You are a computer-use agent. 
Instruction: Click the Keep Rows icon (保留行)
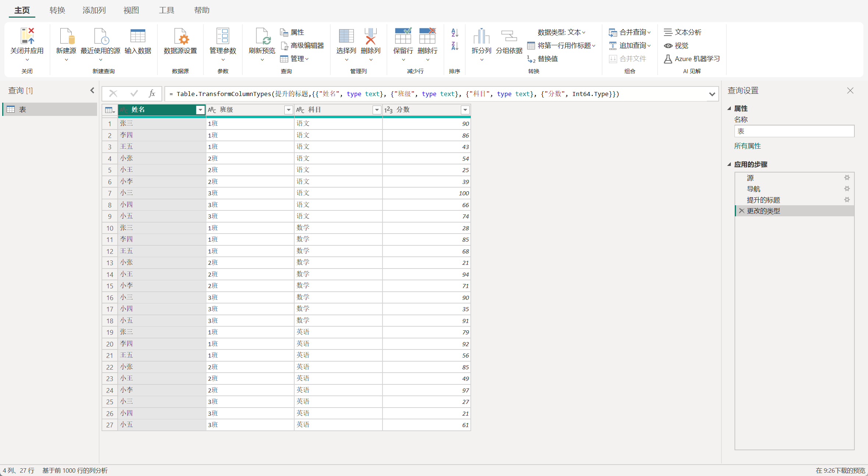point(403,36)
